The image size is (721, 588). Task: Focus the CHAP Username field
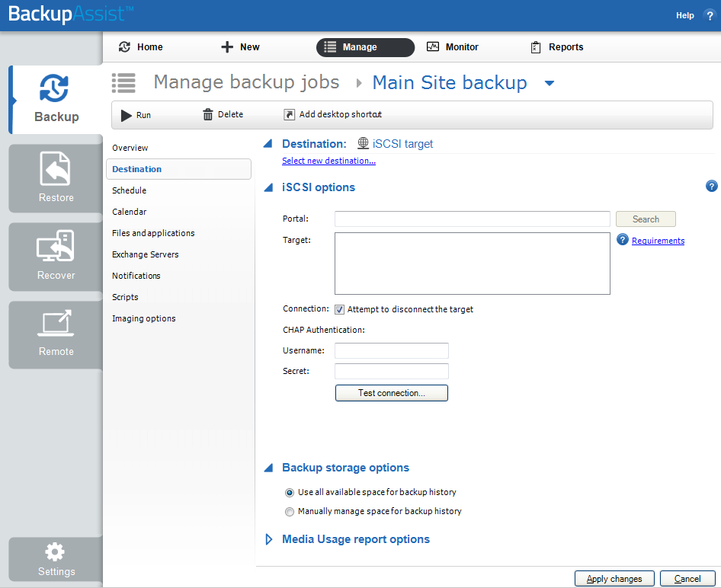point(391,350)
